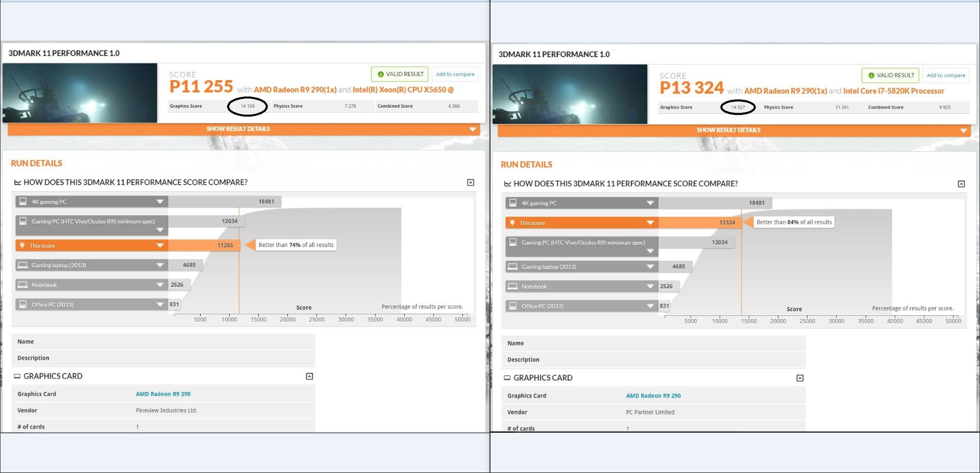Click the Gaming PC Vive/Oculus monitor icon, left result
The width and height of the screenshot is (980, 473).
pyautogui.click(x=23, y=221)
